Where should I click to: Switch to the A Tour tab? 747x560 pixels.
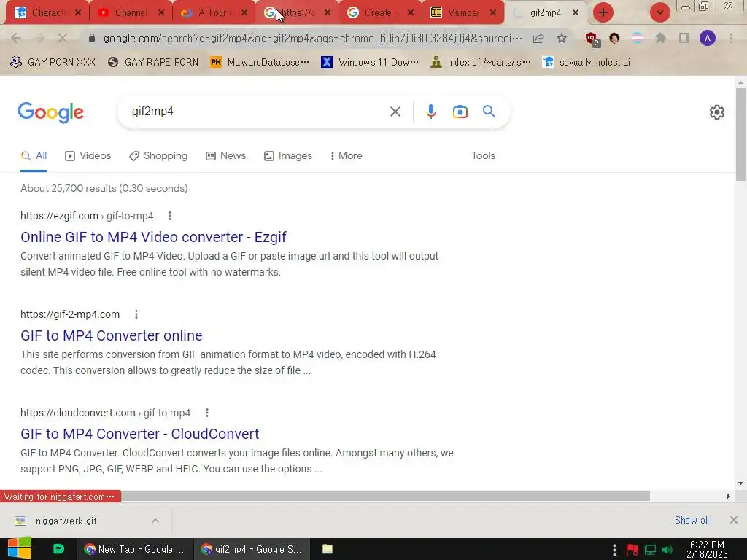(x=212, y=13)
